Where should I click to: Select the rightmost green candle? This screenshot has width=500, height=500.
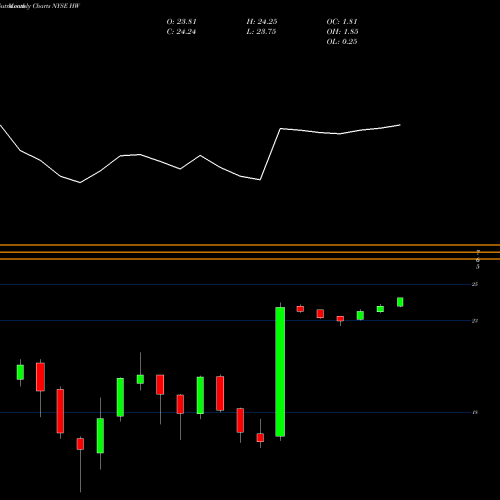400,302
